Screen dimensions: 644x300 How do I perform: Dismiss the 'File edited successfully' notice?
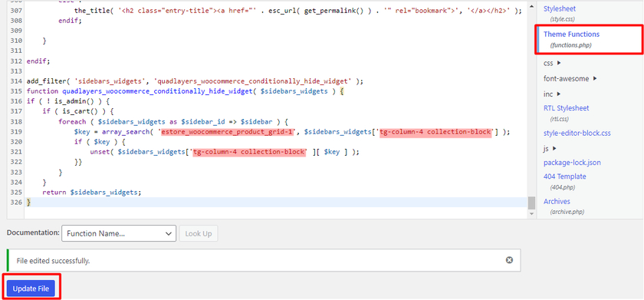pos(509,260)
